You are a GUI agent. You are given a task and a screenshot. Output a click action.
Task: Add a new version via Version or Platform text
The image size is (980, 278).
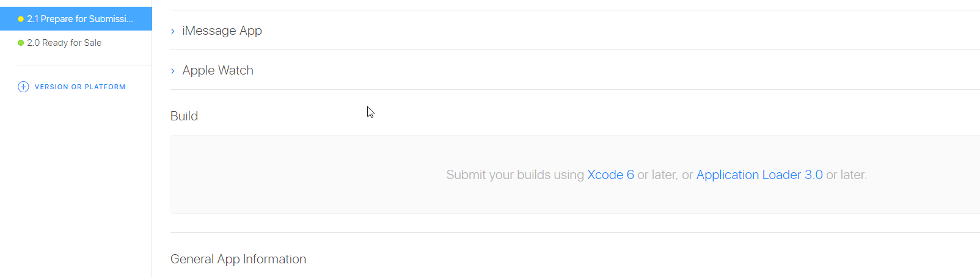[x=80, y=87]
